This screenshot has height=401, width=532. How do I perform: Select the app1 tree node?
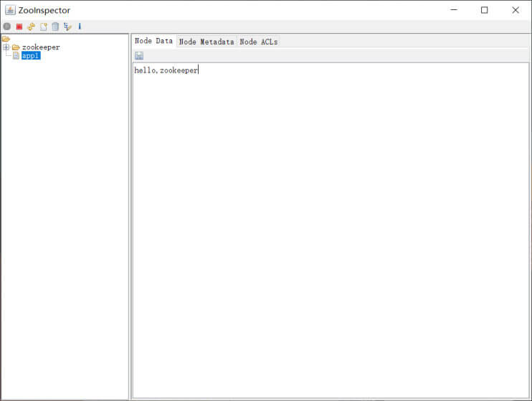pyautogui.click(x=31, y=56)
